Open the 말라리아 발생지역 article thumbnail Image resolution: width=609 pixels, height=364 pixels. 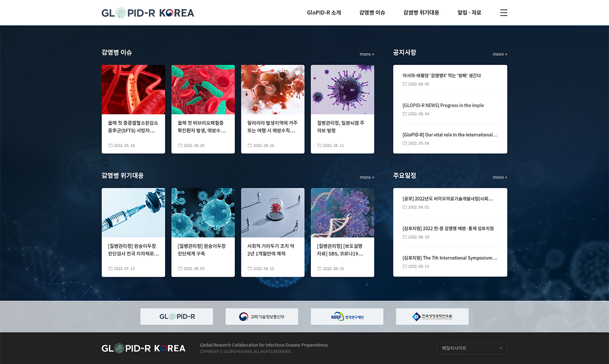tap(273, 89)
